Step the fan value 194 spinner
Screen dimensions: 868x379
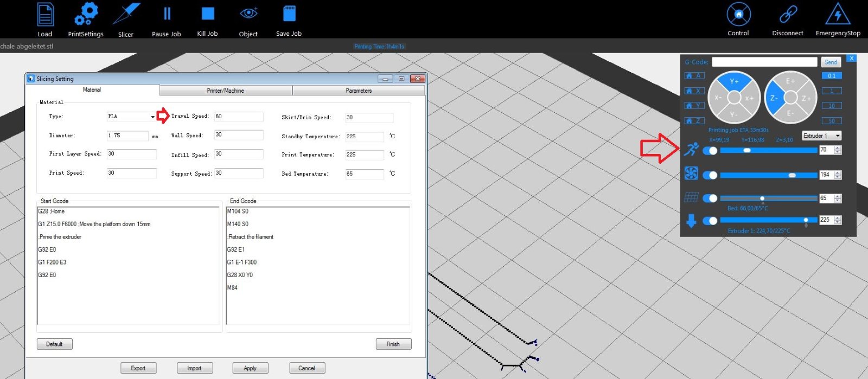[838, 175]
